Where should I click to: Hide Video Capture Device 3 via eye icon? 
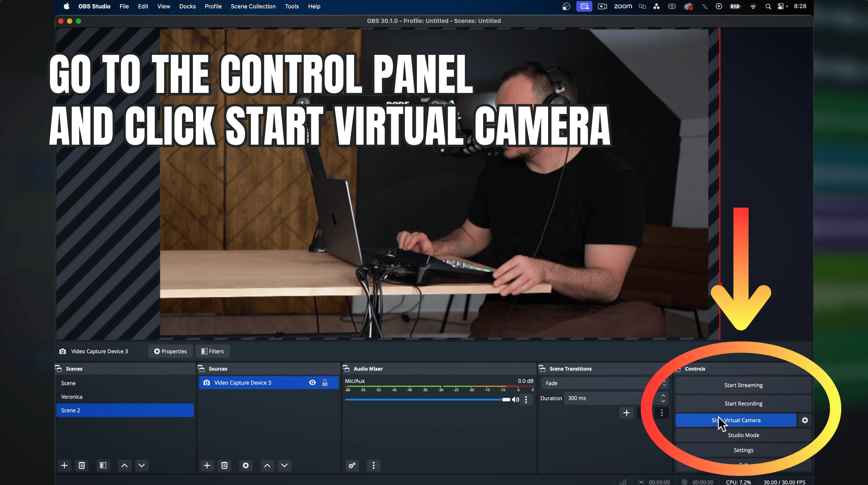pyautogui.click(x=312, y=383)
